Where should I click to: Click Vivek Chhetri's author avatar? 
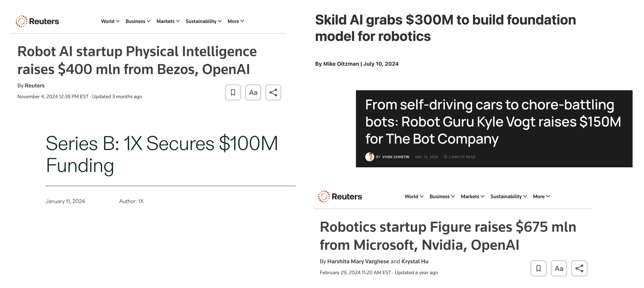pos(370,157)
